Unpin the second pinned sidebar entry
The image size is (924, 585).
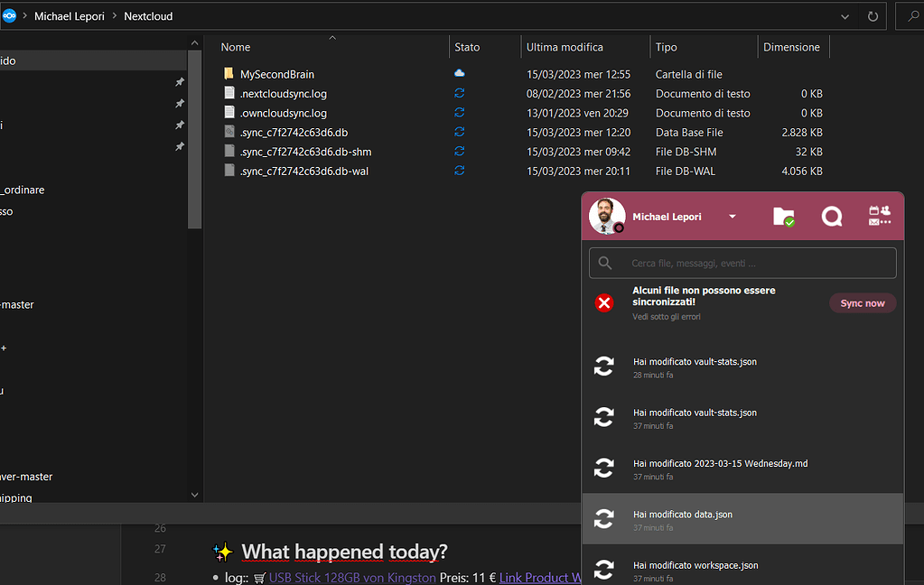point(179,103)
